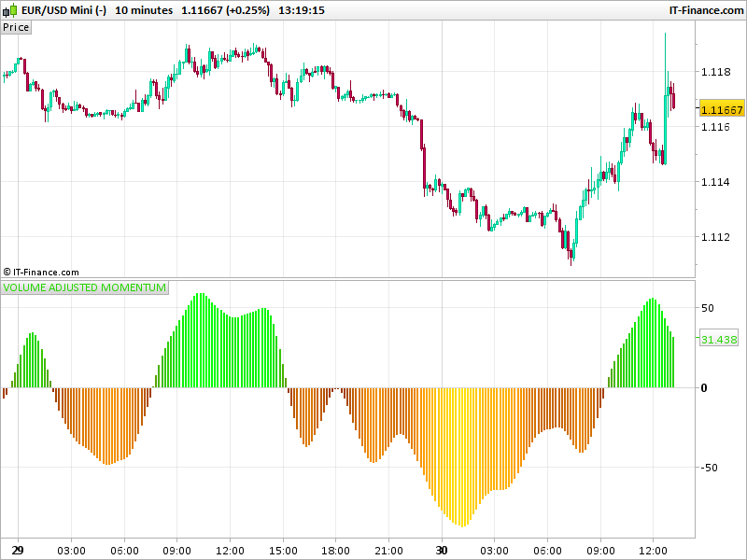Click the first 12:00 label after date 29
This screenshot has width=747, height=560.
point(230,551)
